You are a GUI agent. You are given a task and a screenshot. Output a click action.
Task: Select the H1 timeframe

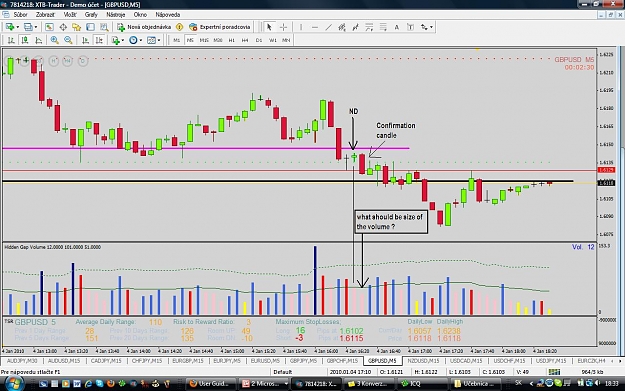coord(232,40)
